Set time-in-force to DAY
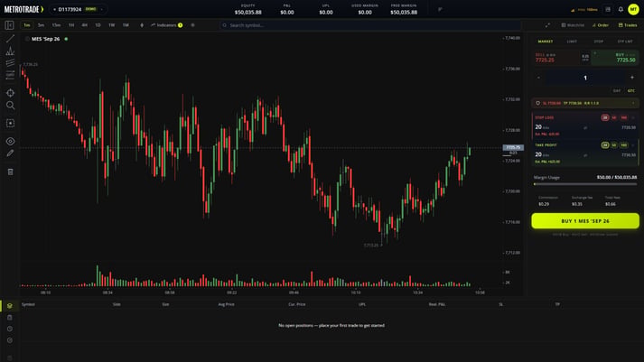The image size is (644, 362). pos(617,90)
